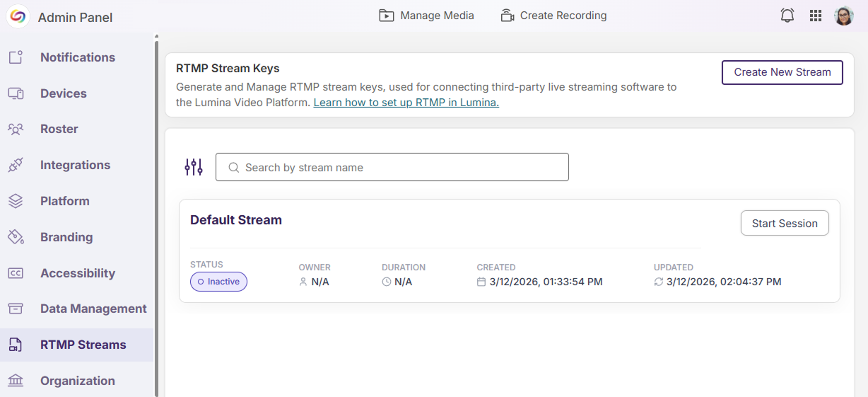Click the Platform layers icon
The width and height of the screenshot is (868, 397).
(x=16, y=201)
